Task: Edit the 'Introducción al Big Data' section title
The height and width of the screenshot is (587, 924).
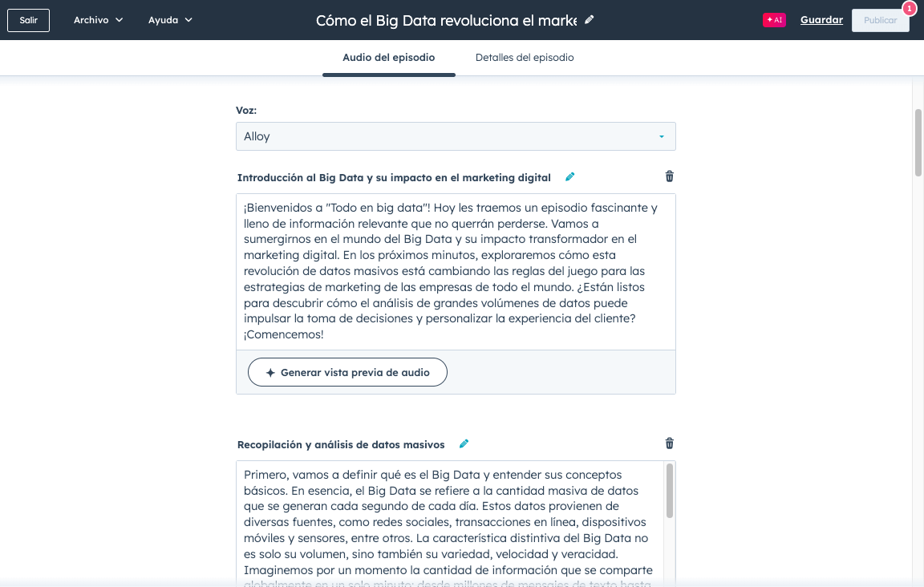Action: point(569,176)
